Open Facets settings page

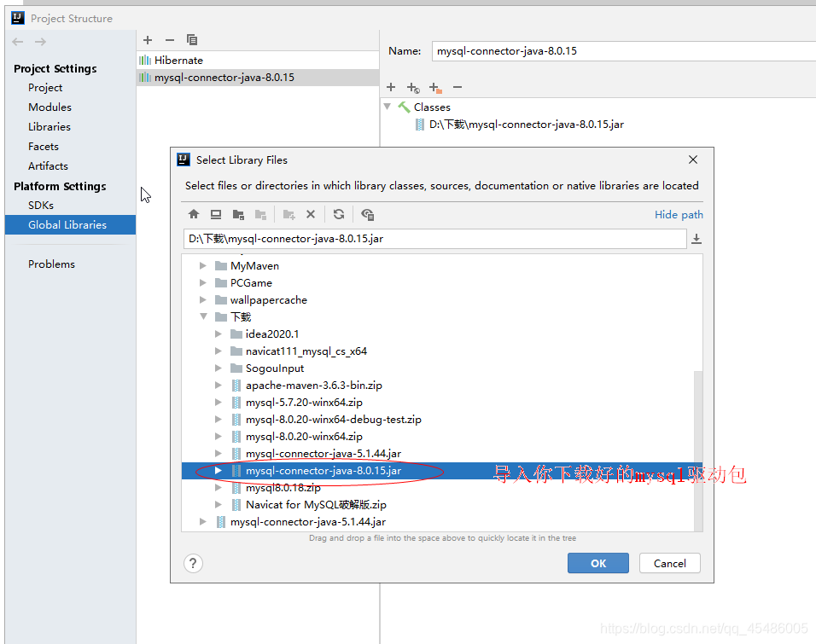[x=44, y=147]
